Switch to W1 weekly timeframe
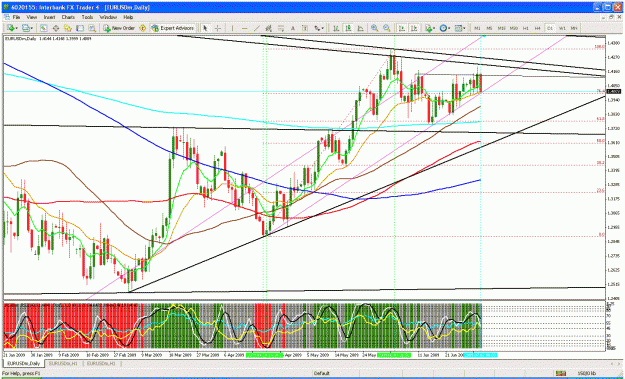The width and height of the screenshot is (625, 379). click(x=562, y=28)
